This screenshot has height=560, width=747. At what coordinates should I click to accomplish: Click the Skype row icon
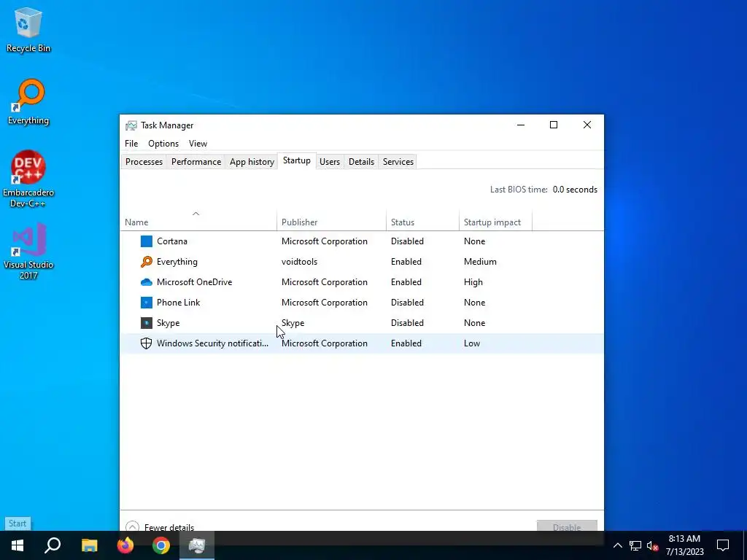(146, 323)
